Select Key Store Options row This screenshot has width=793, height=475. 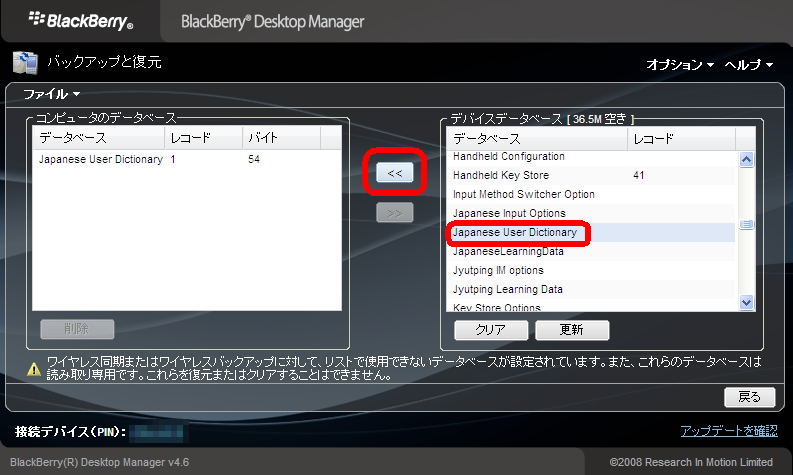[591, 306]
